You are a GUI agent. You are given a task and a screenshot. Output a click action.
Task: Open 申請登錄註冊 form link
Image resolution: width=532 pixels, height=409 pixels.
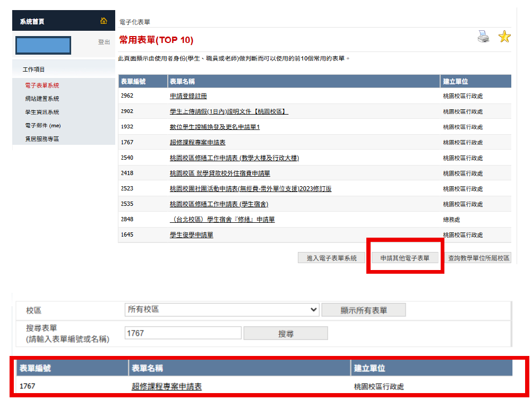pyautogui.click(x=188, y=97)
